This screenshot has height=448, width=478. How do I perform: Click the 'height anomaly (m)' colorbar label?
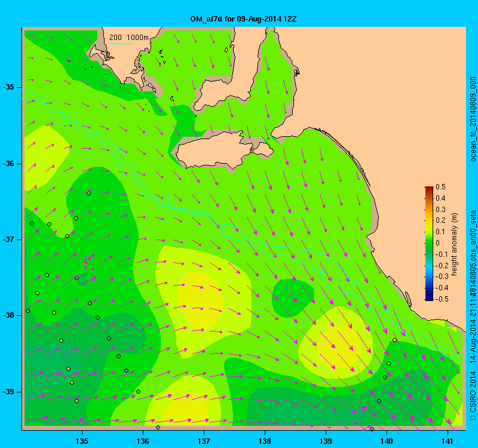(x=455, y=244)
